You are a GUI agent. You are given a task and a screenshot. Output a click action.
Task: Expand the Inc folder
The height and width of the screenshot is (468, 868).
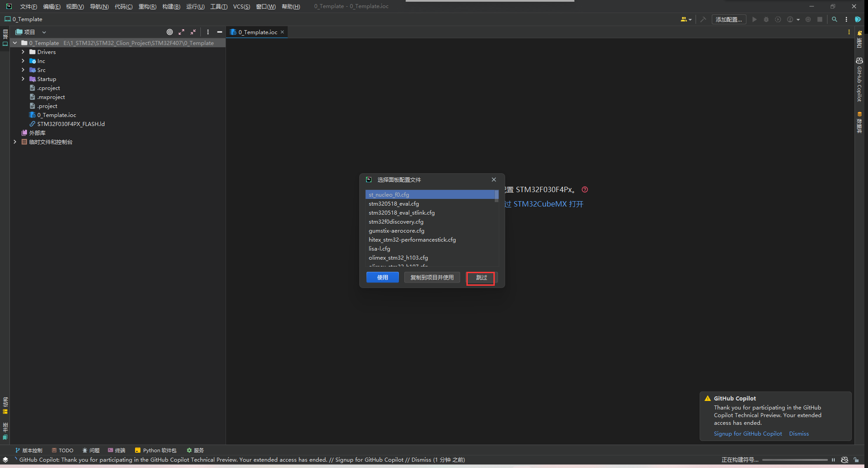[x=23, y=61]
